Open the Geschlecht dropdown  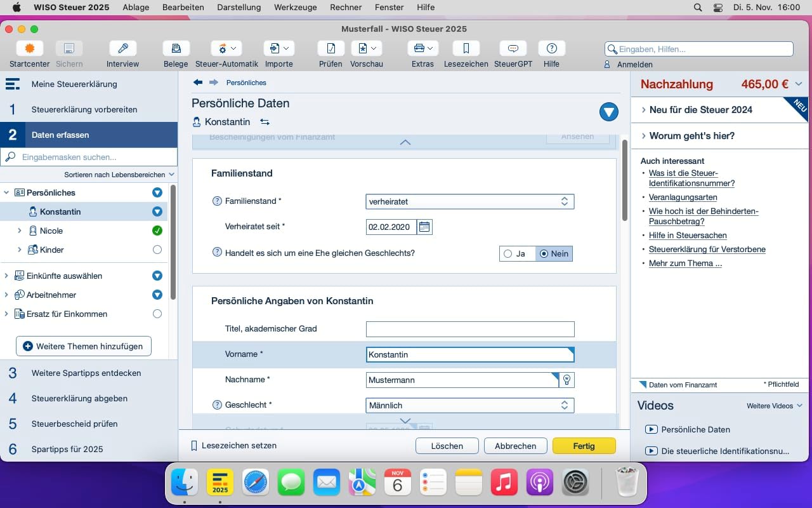pos(470,405)
